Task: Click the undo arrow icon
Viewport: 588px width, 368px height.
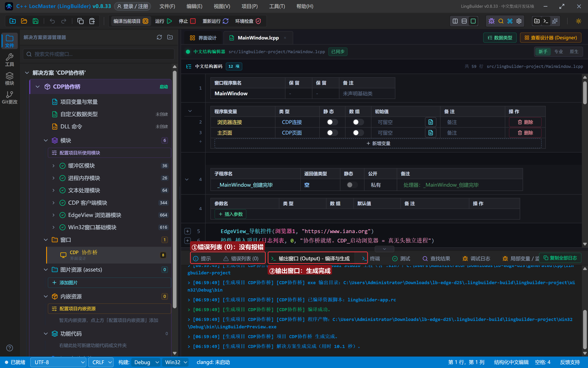Action: tap(52, 21)
